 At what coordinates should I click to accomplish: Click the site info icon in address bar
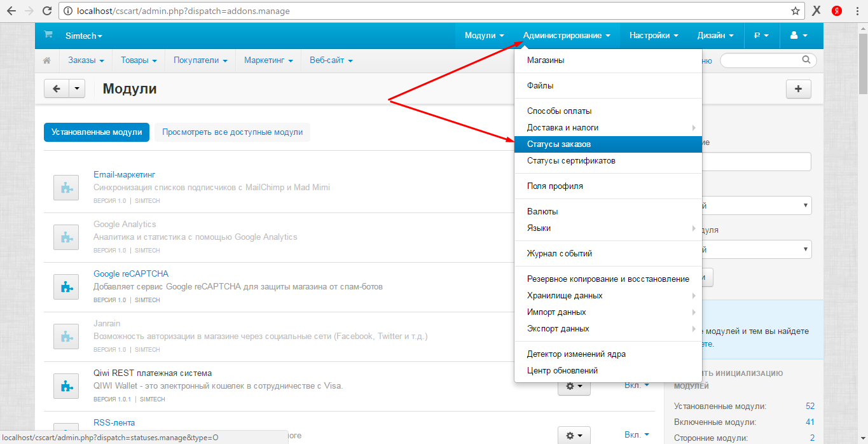(x=68, y=11)
